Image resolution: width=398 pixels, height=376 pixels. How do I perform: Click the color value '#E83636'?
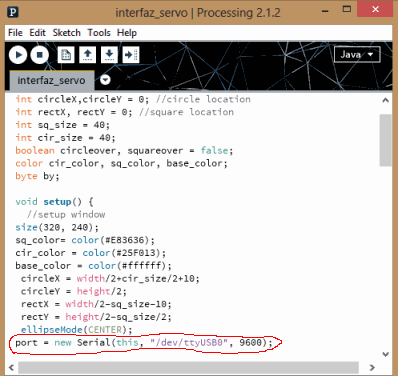tap(125, 240)
